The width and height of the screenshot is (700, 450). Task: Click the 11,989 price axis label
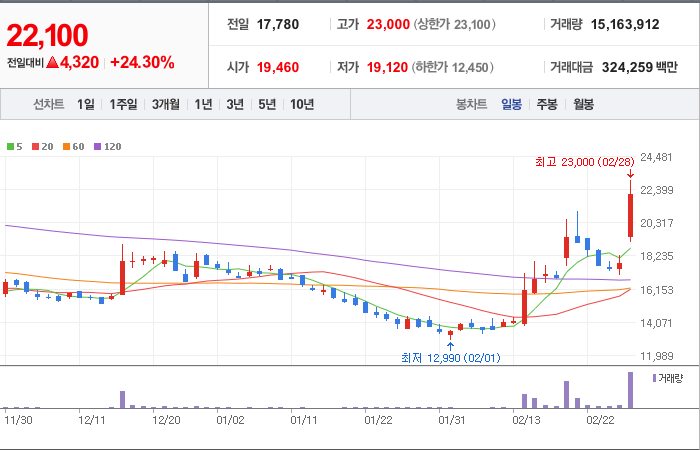[x=657, y=356]
